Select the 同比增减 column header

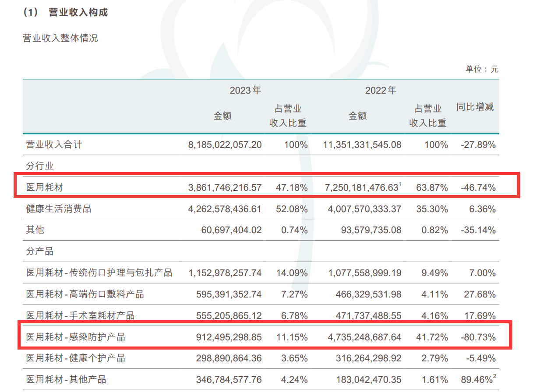(475, 107)
